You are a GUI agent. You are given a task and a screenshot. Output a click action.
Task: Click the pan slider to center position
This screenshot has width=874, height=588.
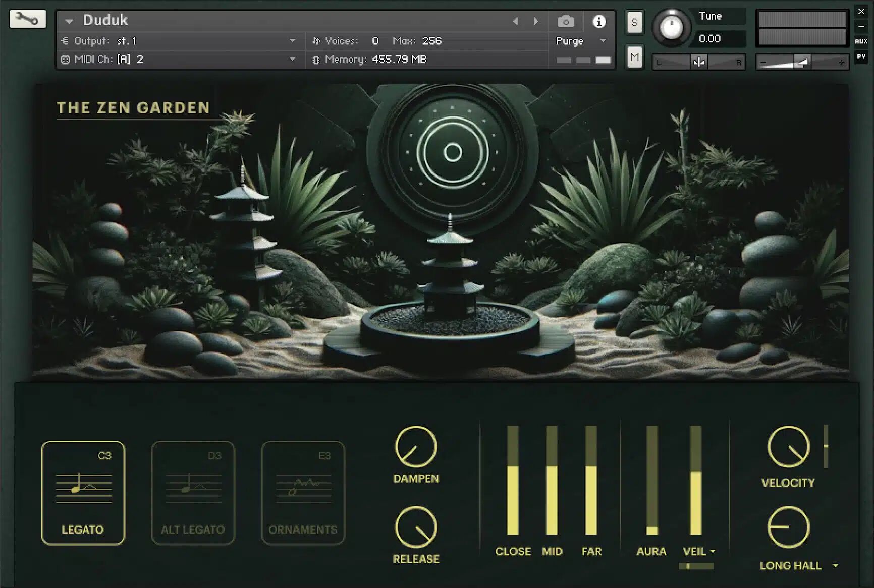click(x=699, y=62)
